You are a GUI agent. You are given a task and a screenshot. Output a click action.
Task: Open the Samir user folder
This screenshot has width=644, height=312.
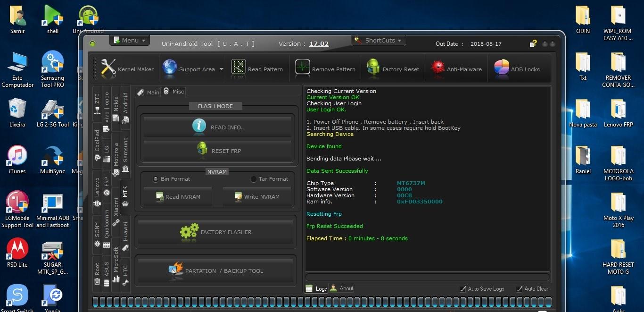tap(17, 20)
